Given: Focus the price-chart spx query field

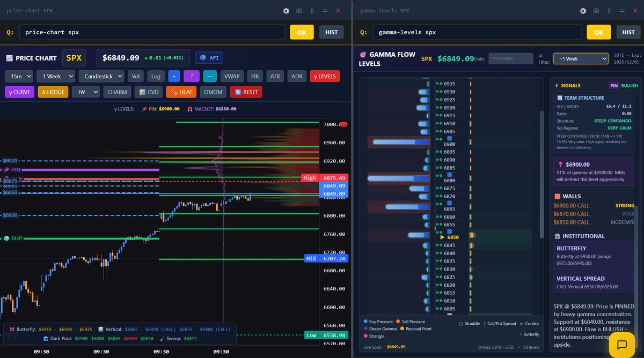Looking at the screenshot, I should pos(152,32).
